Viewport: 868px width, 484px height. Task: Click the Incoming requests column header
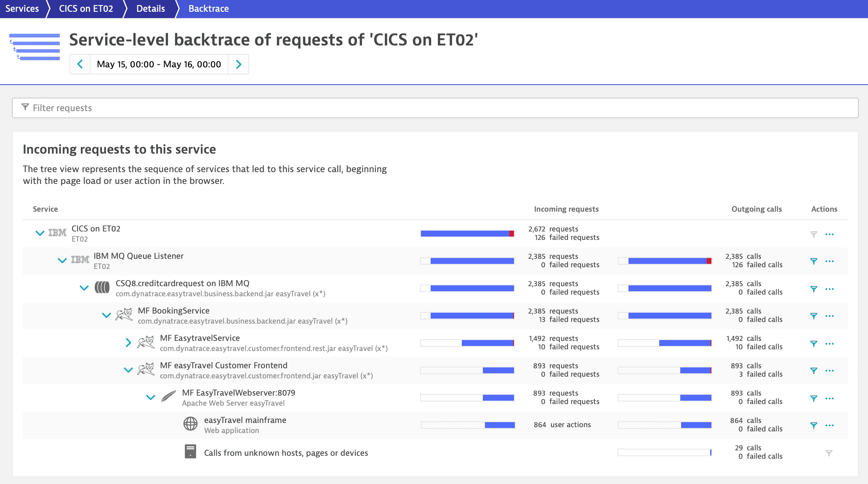[x=566, y=209]
